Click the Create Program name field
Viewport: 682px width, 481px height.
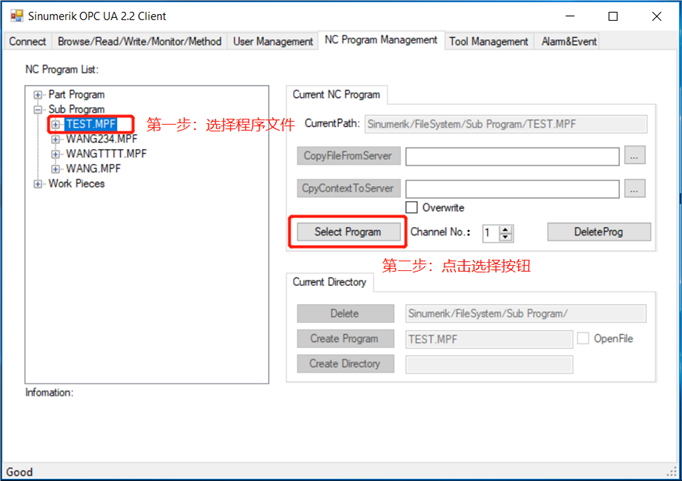click(489, 339)
